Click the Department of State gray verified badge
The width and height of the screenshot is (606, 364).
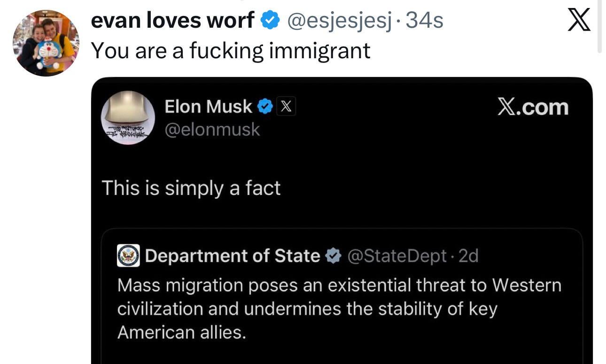tap(333, 256)
